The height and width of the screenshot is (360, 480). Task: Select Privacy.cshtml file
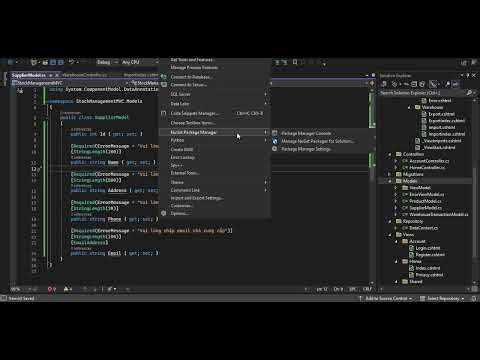tap(429, 275)
